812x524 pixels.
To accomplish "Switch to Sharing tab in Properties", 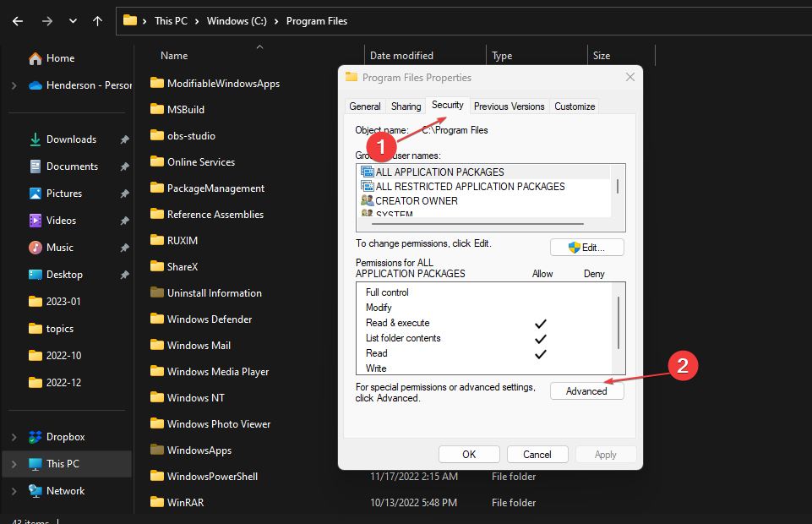I will (x=406, y=106).
